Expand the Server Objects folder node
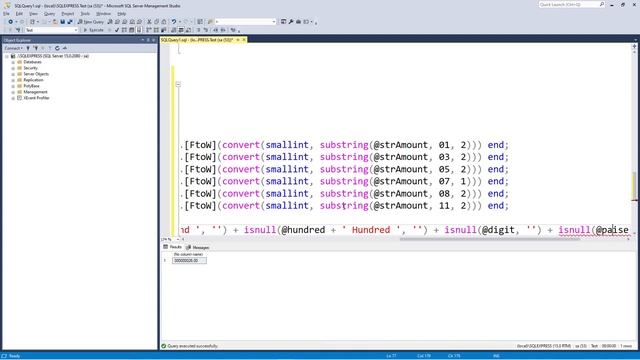640x360 pixels. [13, 74]
